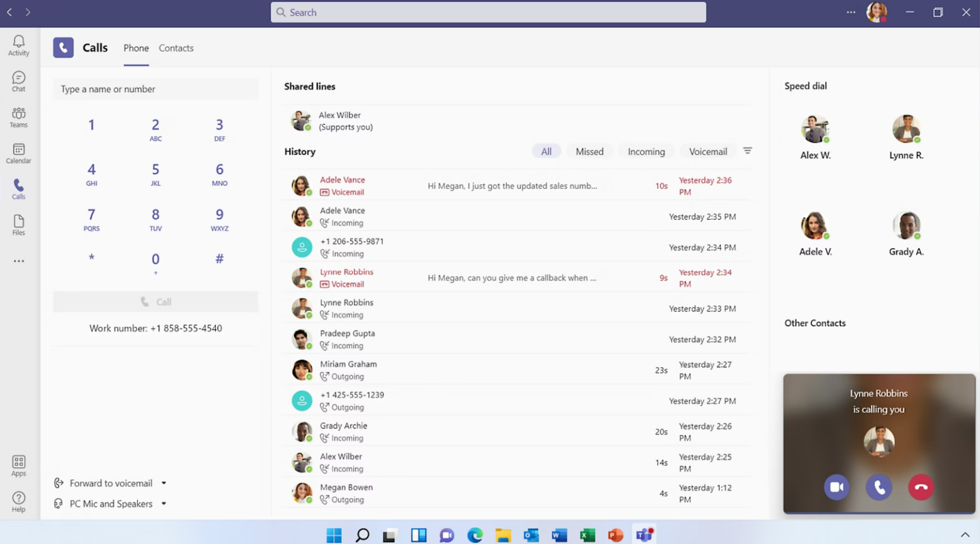Select the Phone tab

tap(136, 48)
